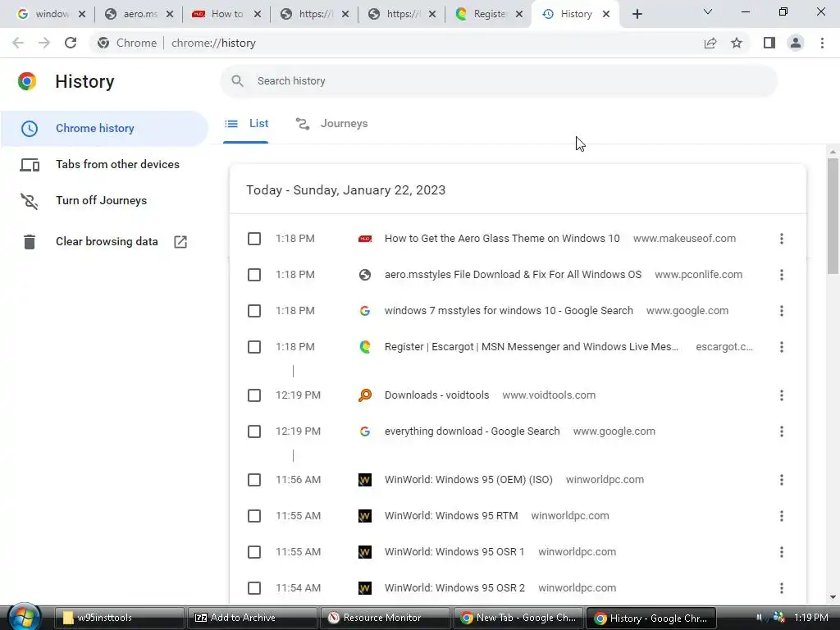Open the How to Get the Aero Glass Theme link
The height and width of the screenshot is (630, 840).
click(x=502, y=239)
